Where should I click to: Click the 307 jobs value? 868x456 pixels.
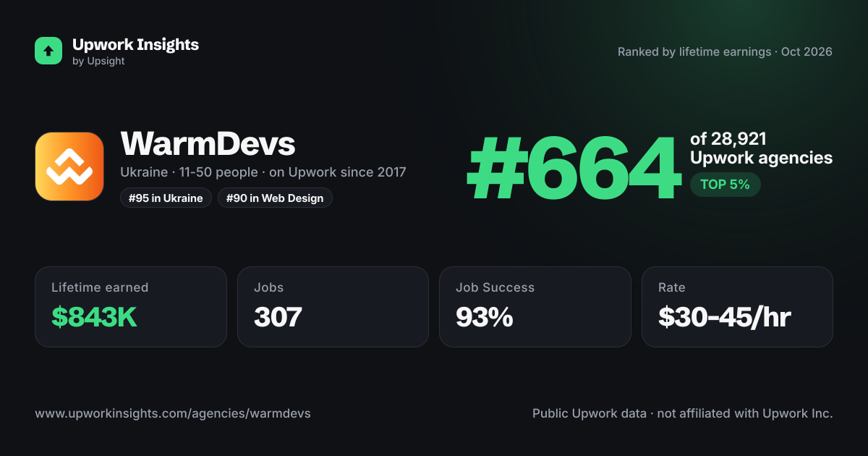(278, 317)
